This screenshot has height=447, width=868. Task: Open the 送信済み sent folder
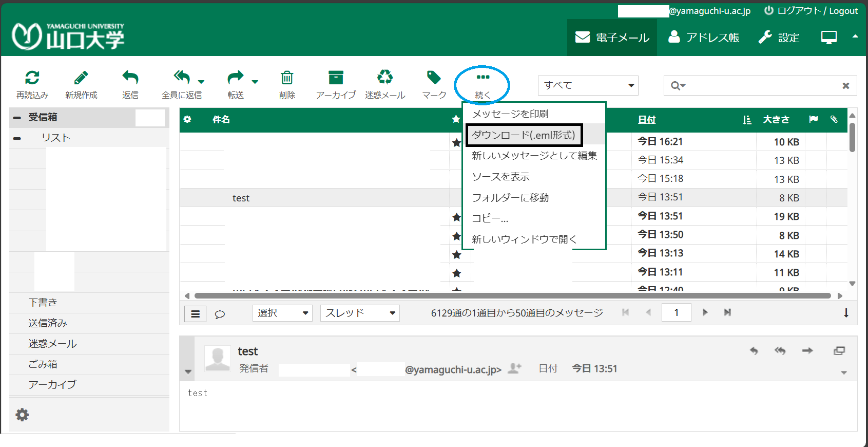point(89,323)
